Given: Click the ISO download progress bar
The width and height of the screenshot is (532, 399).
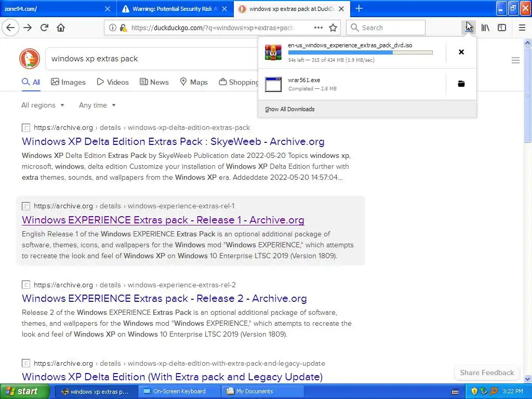Looking at the screenshot, I should pyautogui.click(x=361, y=52).
